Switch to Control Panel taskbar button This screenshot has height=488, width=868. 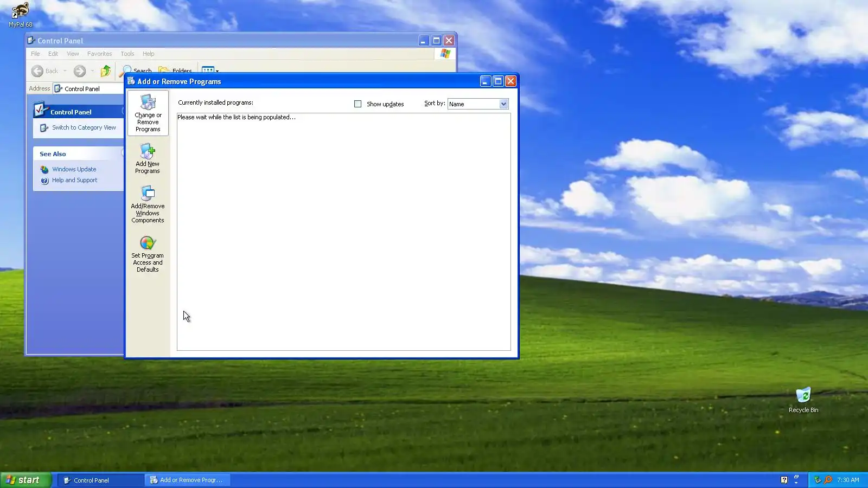(100, 480)
